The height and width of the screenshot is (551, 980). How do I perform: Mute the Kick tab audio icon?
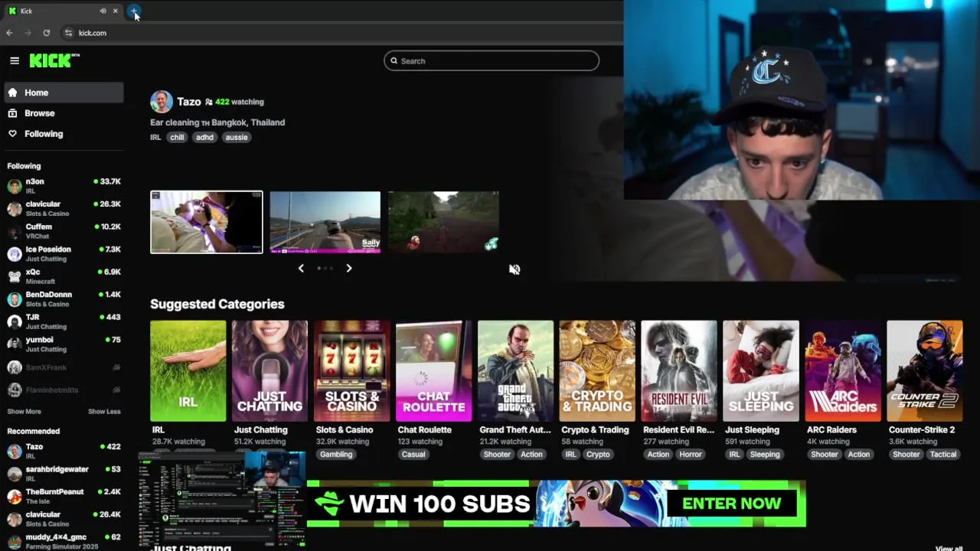[x=103, y=11]
